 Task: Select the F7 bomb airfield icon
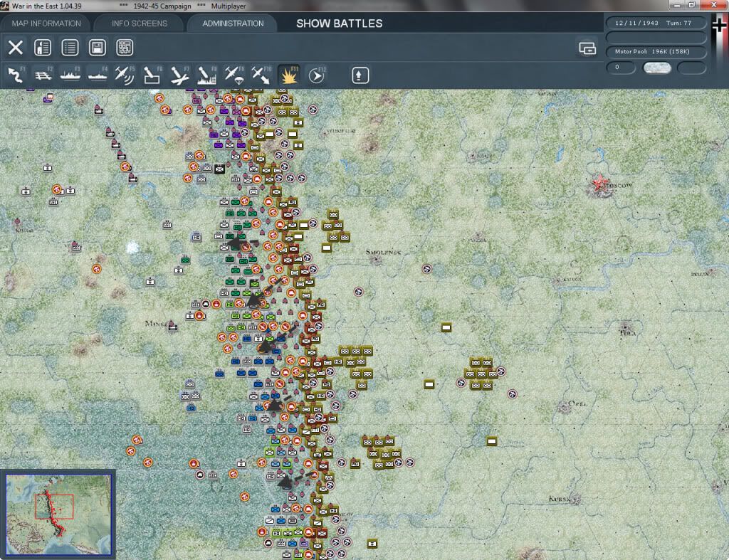[179, 75]
